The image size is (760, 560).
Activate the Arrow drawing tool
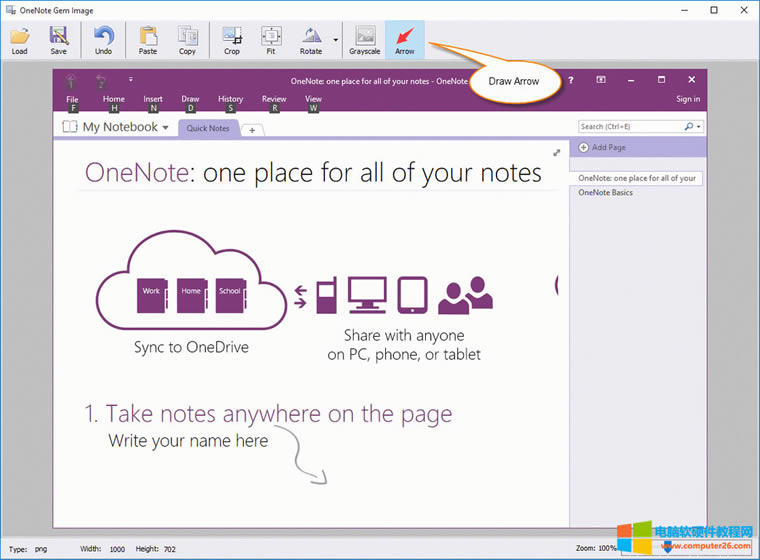pos(405,38)
